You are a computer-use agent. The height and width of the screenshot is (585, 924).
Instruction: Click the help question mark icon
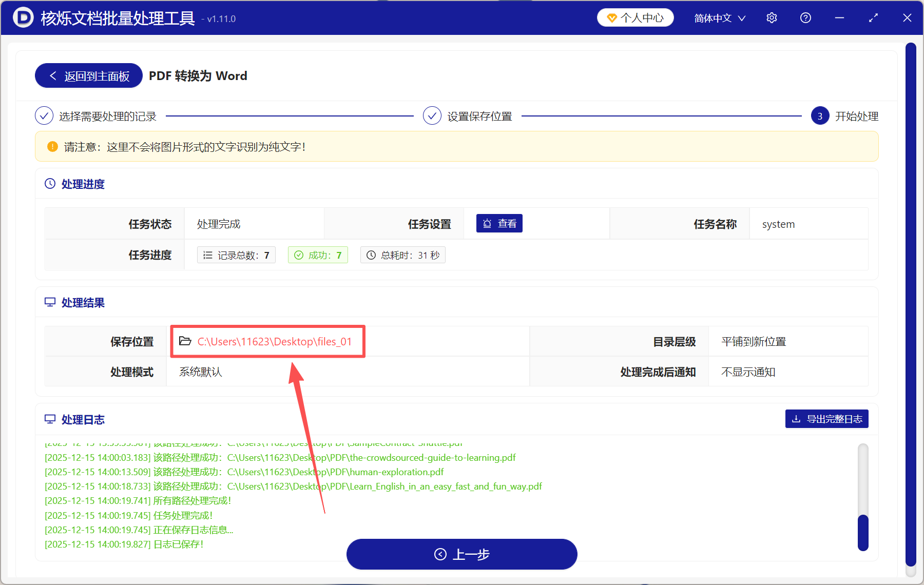[x=805, y=17]
